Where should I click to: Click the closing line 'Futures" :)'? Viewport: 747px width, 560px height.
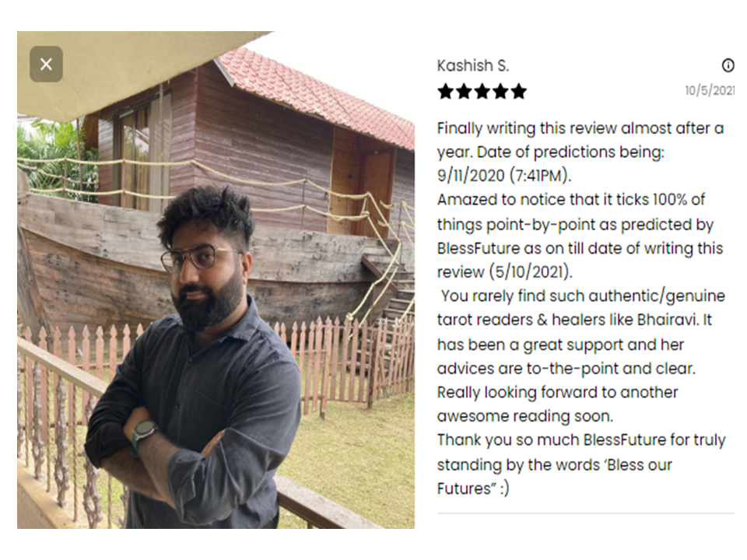(473, 488)
